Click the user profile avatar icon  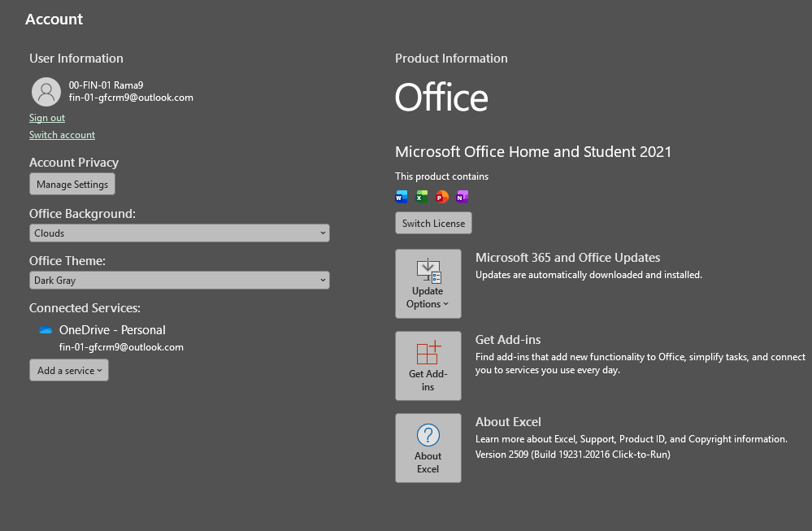[x=46, y=92]
